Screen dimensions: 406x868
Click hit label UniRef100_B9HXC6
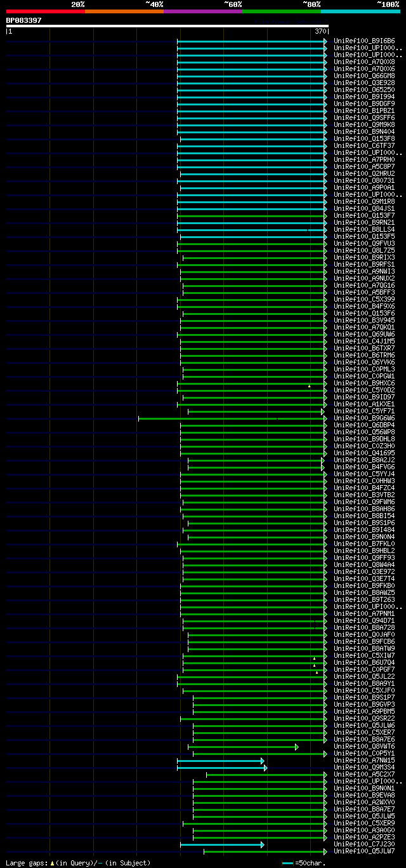(x=364, y=384)
